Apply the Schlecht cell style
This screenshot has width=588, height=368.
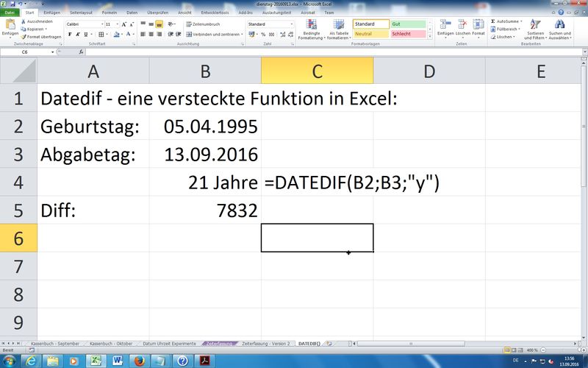tap(408, 34)
